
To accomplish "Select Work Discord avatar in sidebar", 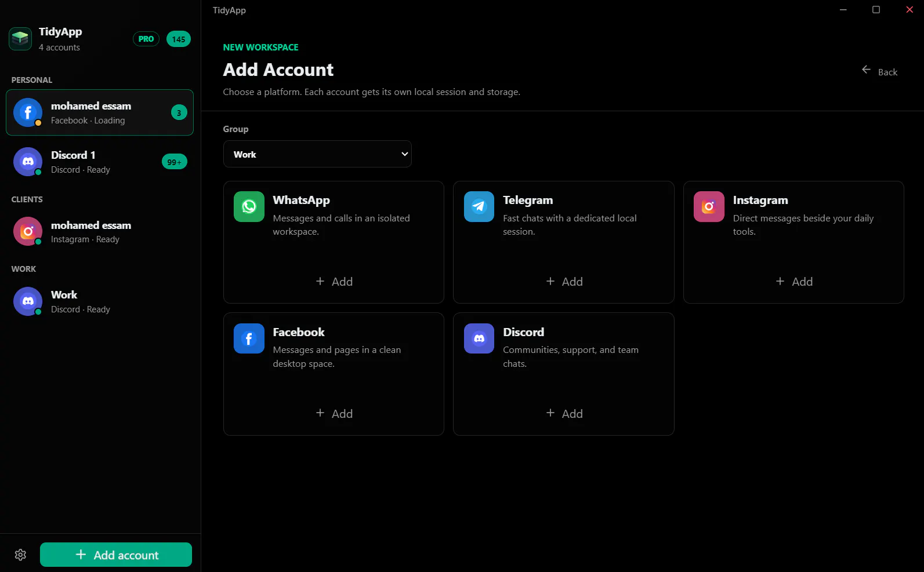I will click(28, 301).
